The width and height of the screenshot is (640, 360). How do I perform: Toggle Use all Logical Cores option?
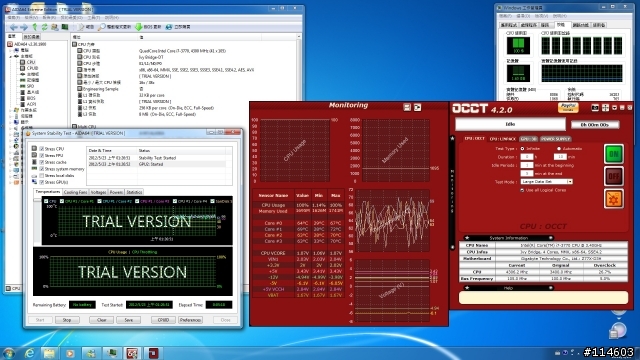(x=522, y=190)
